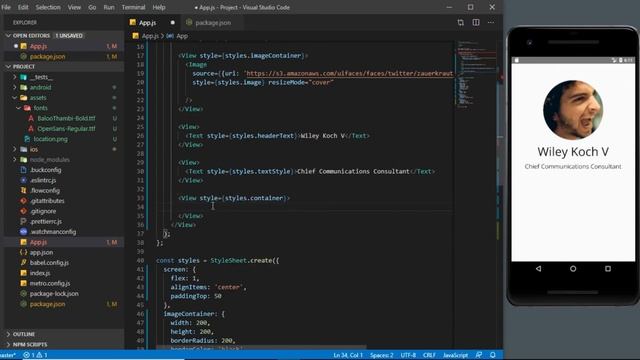This screenshot has width=640, height=360.
Task: Open the Selection menu
Action: pos(48,7)
